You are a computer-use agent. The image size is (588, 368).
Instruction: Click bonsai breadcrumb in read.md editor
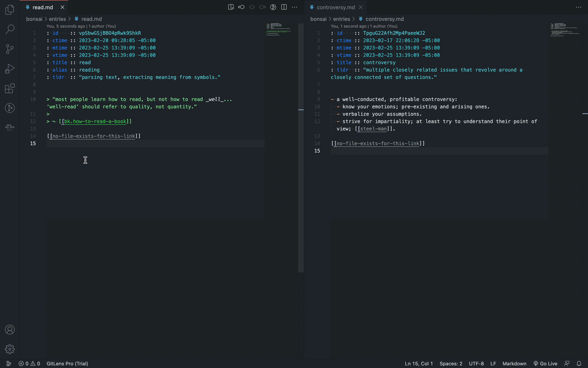[x=34, y=19]
